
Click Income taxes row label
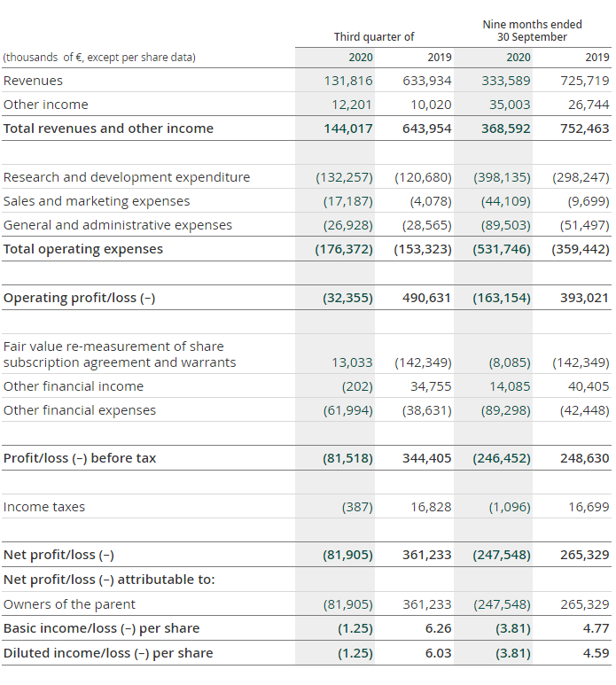pos(44,507)
